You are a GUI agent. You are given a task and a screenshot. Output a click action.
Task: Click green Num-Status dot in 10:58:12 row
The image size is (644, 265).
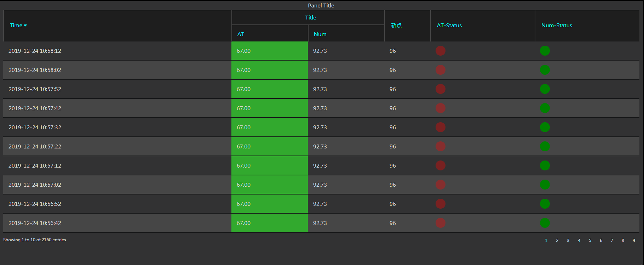545,51
